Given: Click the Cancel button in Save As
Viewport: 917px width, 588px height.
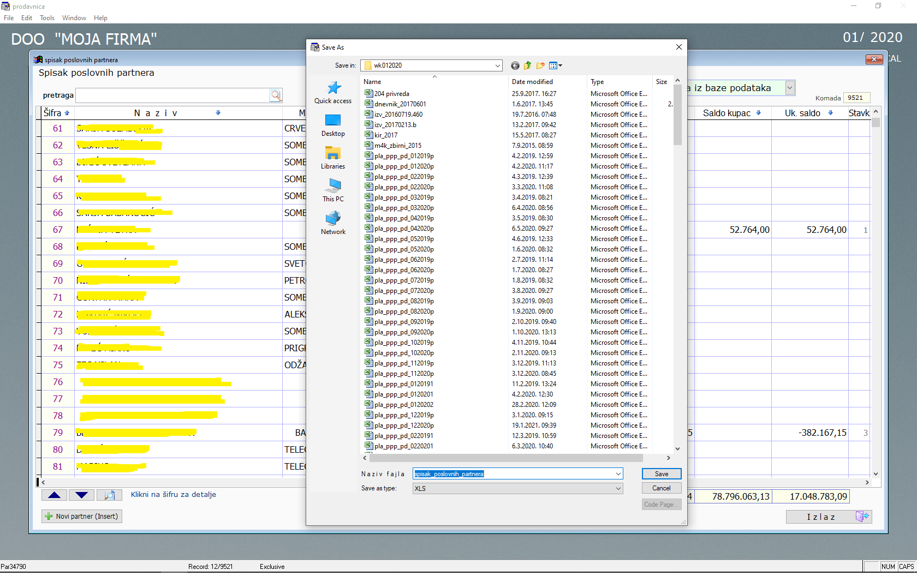Looking at the screenshot, I should [662, 488].
